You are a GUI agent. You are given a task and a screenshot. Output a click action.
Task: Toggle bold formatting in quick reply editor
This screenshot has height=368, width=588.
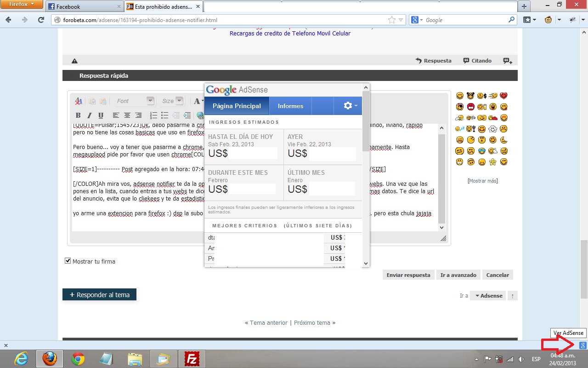pos(78,115)
